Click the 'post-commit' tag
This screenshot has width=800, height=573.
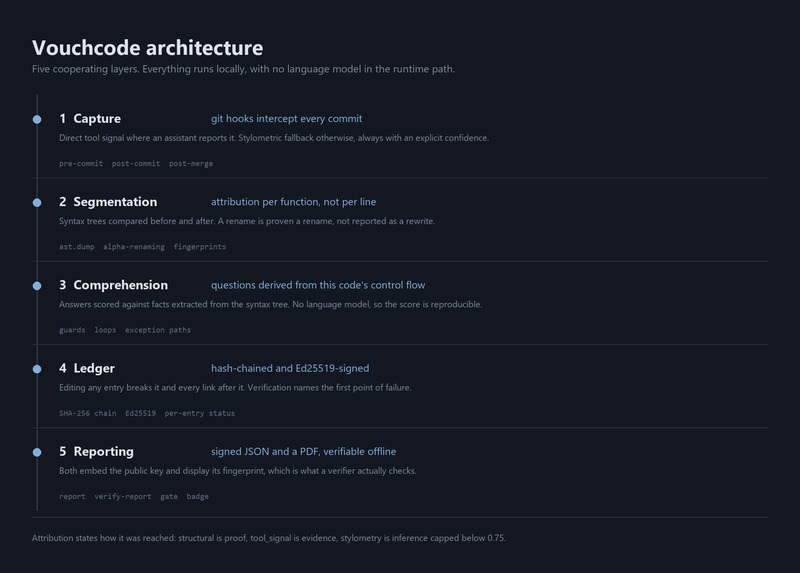136,164
